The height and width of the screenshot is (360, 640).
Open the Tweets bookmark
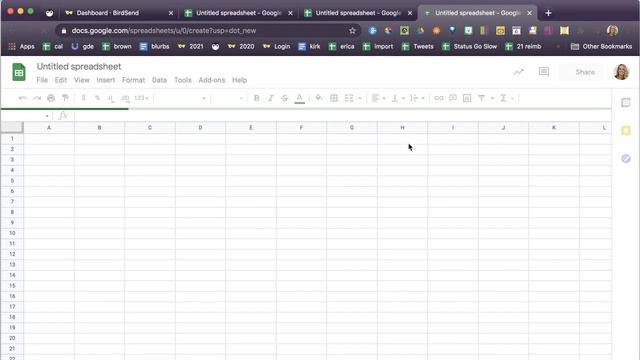pos(418,47)
